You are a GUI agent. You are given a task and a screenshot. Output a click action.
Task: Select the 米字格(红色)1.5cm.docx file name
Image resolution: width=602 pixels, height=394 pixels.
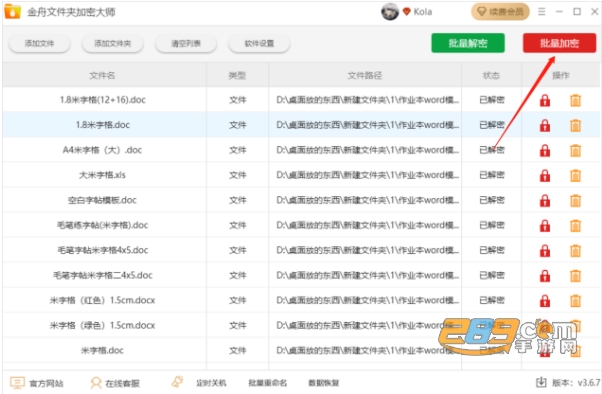tap(103, 300)
